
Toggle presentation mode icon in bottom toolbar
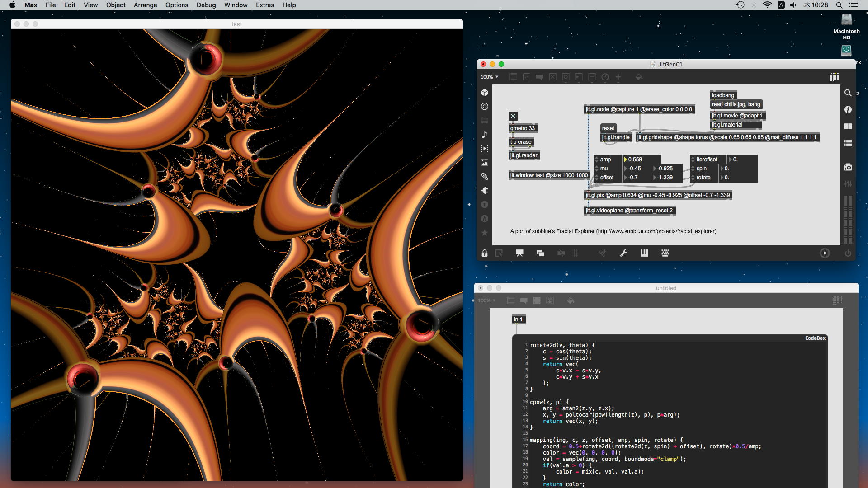[x=519, y=253]
